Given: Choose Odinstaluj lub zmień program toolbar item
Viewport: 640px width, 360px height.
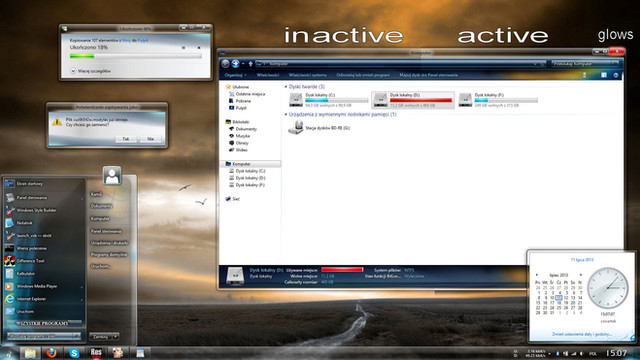Looking at the screenshot, I should [363, 75].
